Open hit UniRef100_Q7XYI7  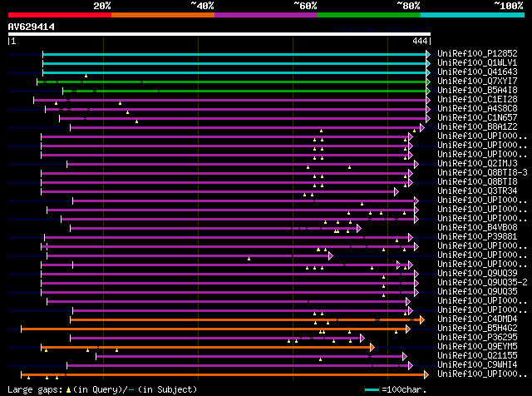pos(477,82)
